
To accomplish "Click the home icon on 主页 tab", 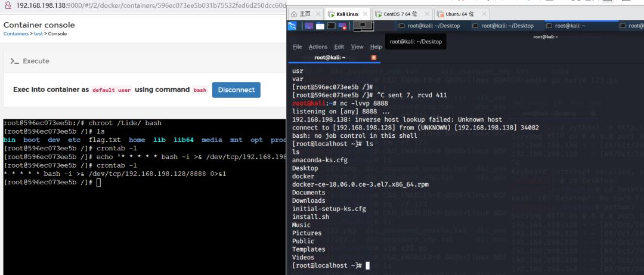I will point(293,14).
